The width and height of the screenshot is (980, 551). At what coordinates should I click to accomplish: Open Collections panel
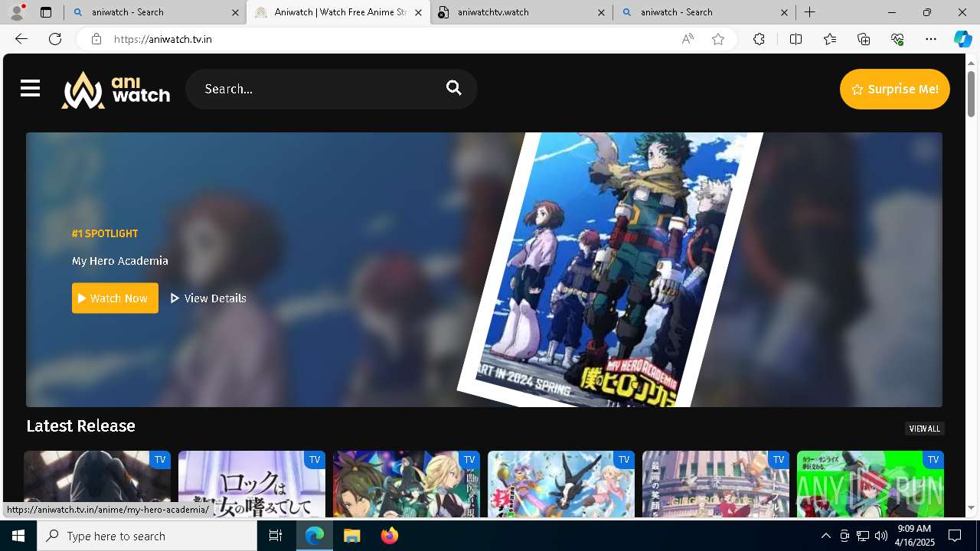[x=864, y=39]
